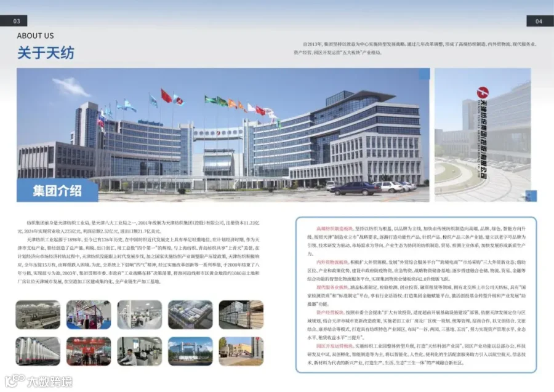Open the blue-floor exhibition booth thumbnail
The width and height of the screenshot is (554, 392).
tap(89, 314)
